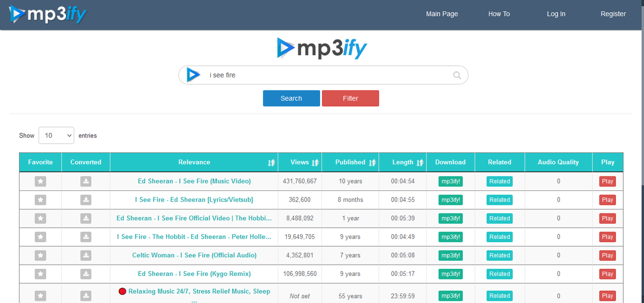Converted download icon for Celtic Woman row
This screenshot has width=644, height=303.
coord(86,255)
